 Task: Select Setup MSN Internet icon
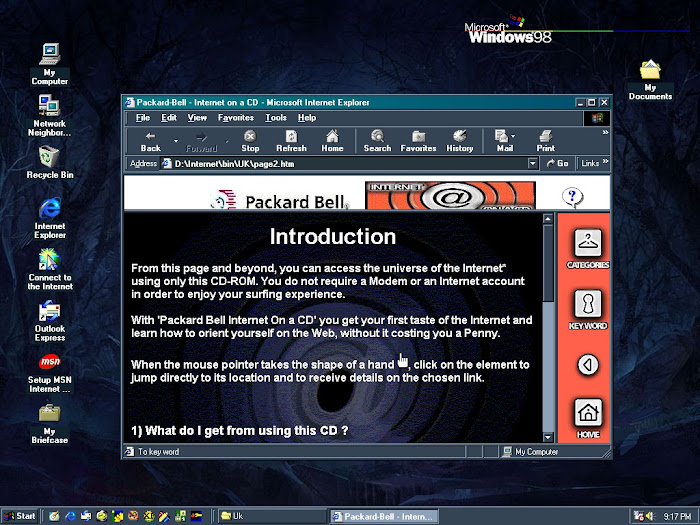pos(50,373)
